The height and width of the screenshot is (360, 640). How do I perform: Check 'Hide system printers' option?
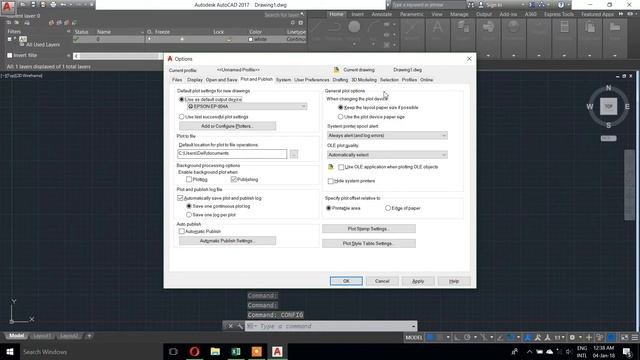(331, 181)
